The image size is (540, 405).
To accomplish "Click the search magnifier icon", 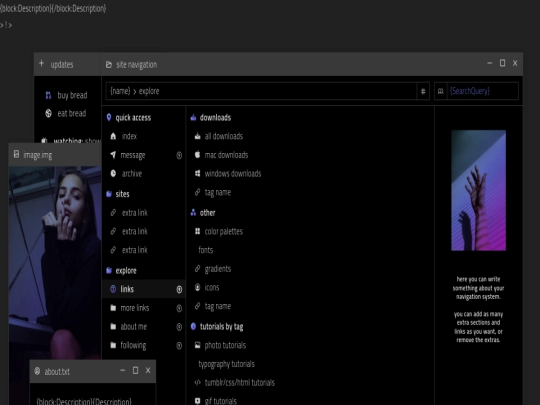I will pos(440,91).
